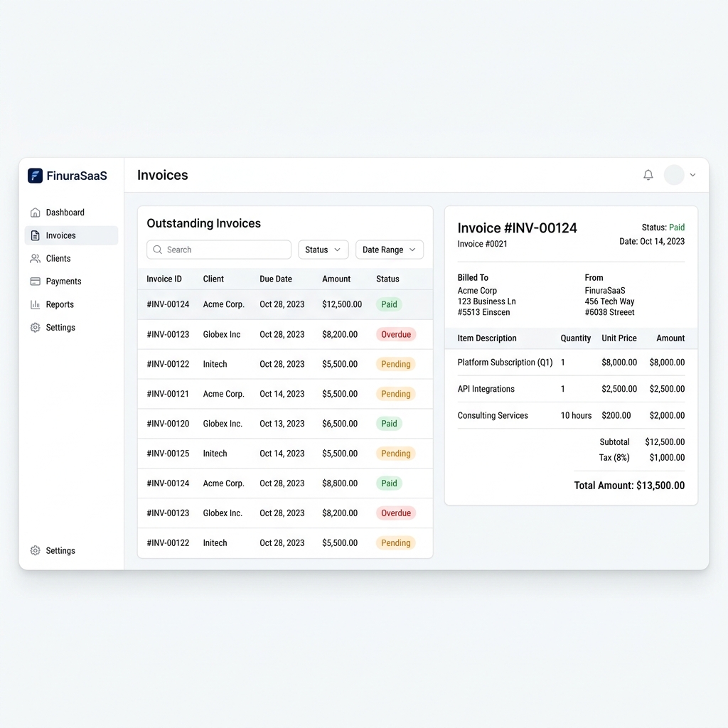Click the Dashboard home icon
This screenshot has height=728, width=728.
coord(36,213)
